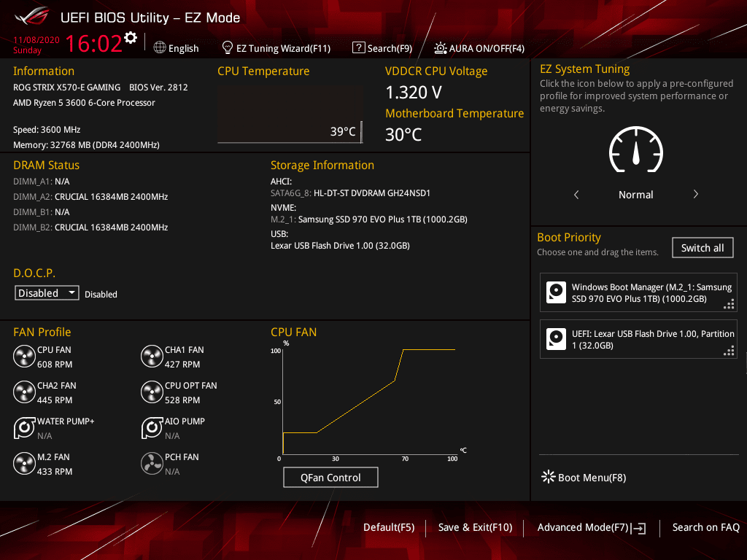
Task: Click the Boot Menu asterisk icon
Action: click(x=549, y=477)
